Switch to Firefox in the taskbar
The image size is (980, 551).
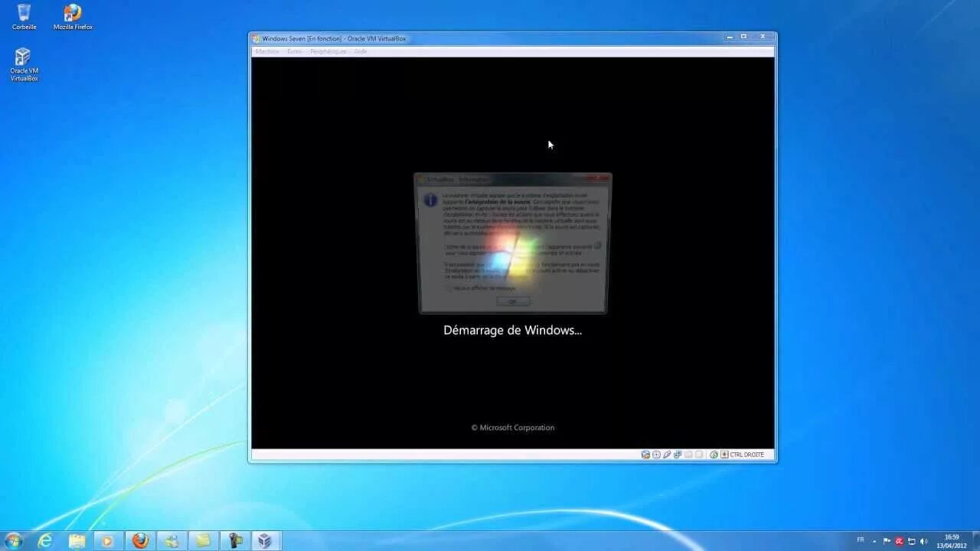139,541
